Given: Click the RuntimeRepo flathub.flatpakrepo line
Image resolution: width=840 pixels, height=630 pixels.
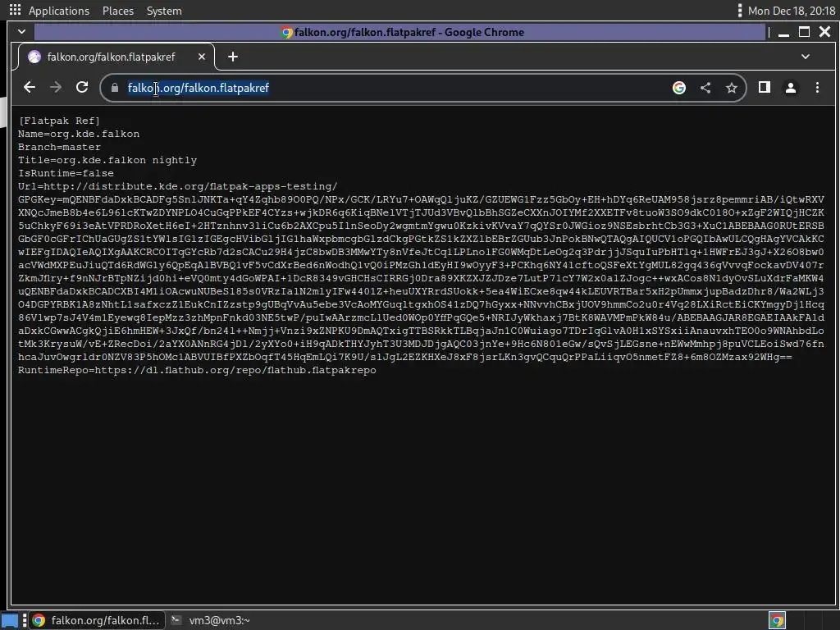Looking at the screenshot, I should click(x=197, y=370).
